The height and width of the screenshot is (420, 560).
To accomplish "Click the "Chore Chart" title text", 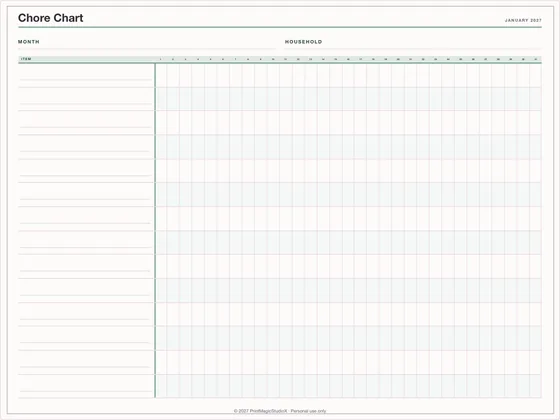I will 50,18.
